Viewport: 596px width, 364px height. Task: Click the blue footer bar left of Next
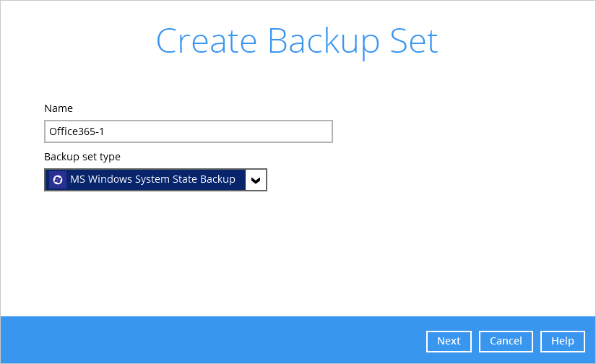(217, 340)
